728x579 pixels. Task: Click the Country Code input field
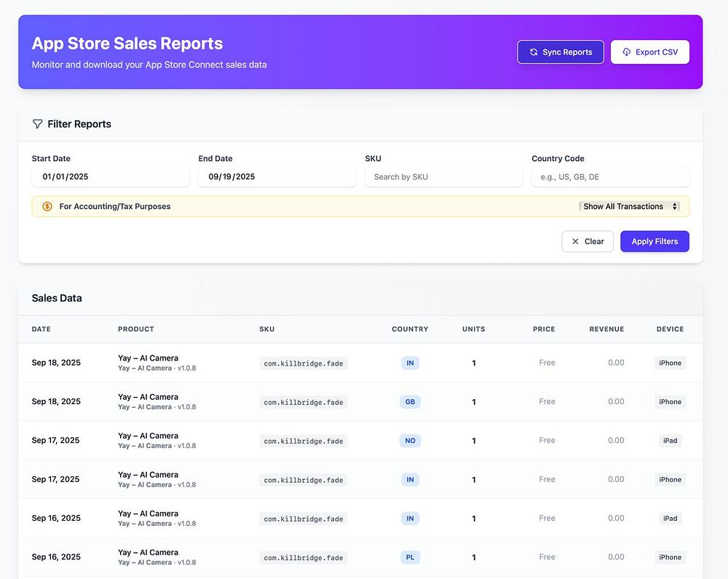click(610, 177)
